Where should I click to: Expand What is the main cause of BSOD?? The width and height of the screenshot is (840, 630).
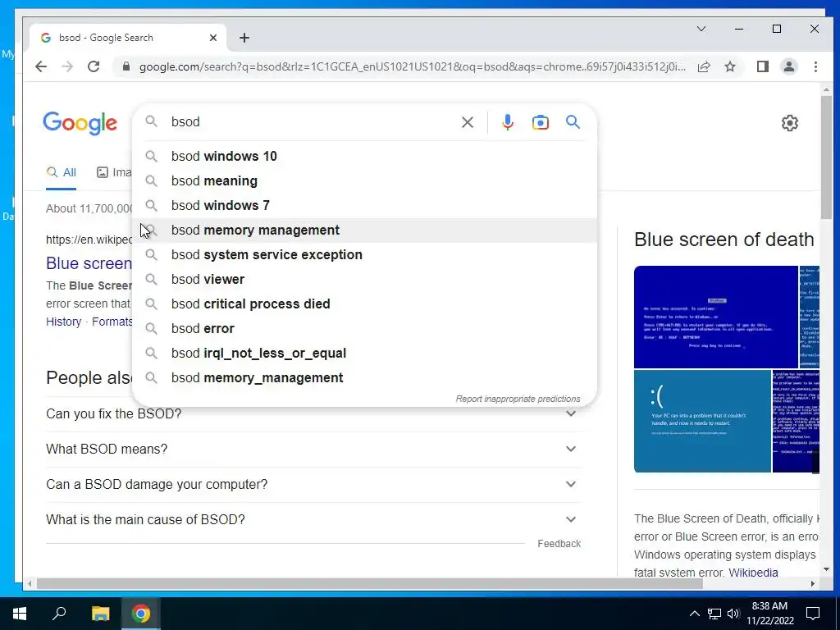pyautogui.click(x=313, y=519)
